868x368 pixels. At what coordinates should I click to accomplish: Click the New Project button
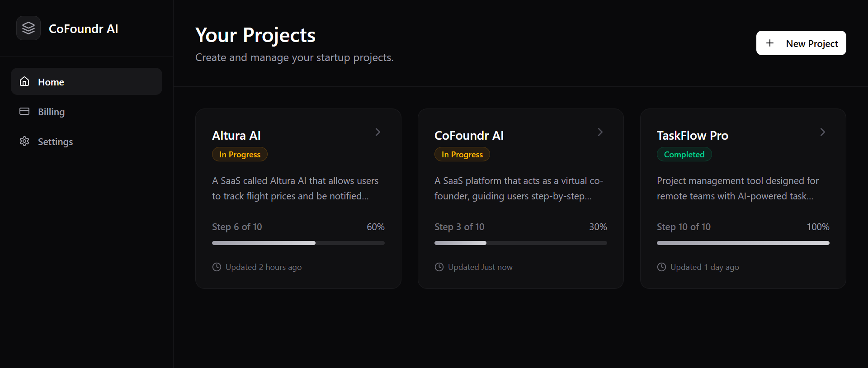click(801, 43)
